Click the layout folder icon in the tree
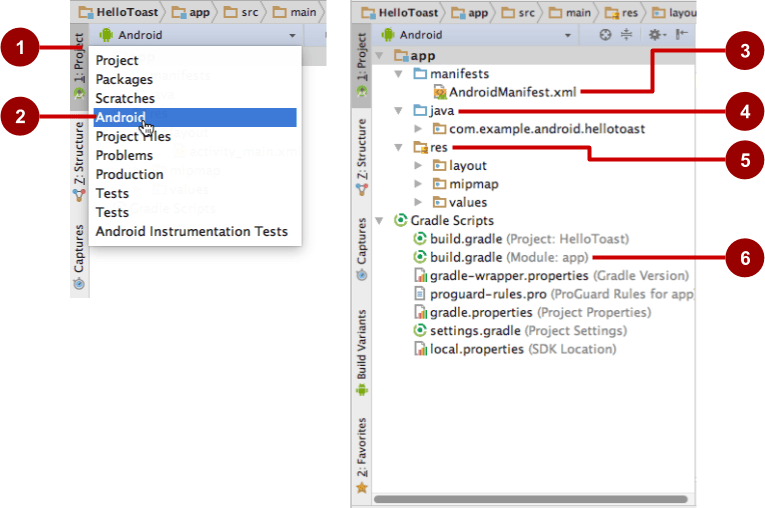Viewport: 765px width, 508px height. tap(440, 166)
